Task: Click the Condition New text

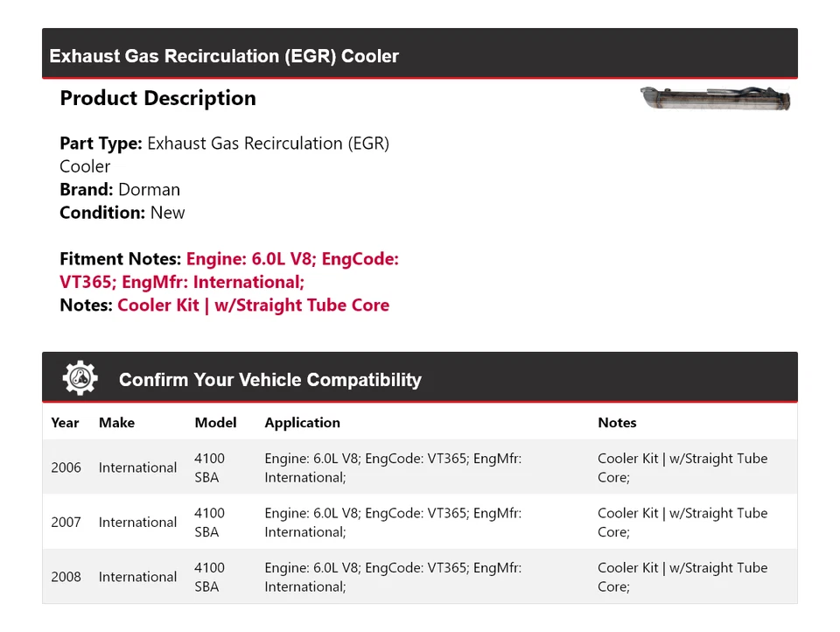Action: pos(122,213)
